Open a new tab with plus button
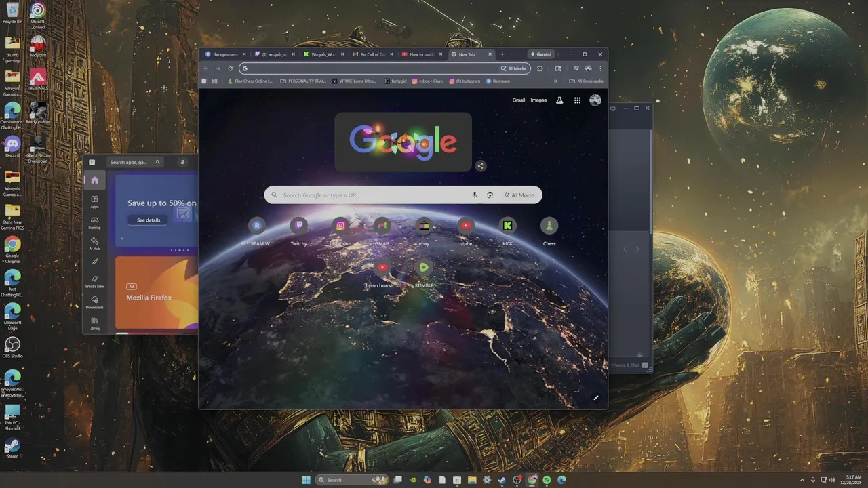The width and height of the screenshot is (868, 488). click(x=502, y=54)
